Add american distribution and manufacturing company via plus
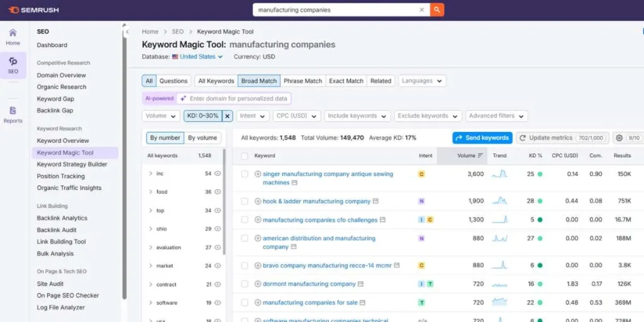This screenshot has width=644, height=322. point(257,238)
